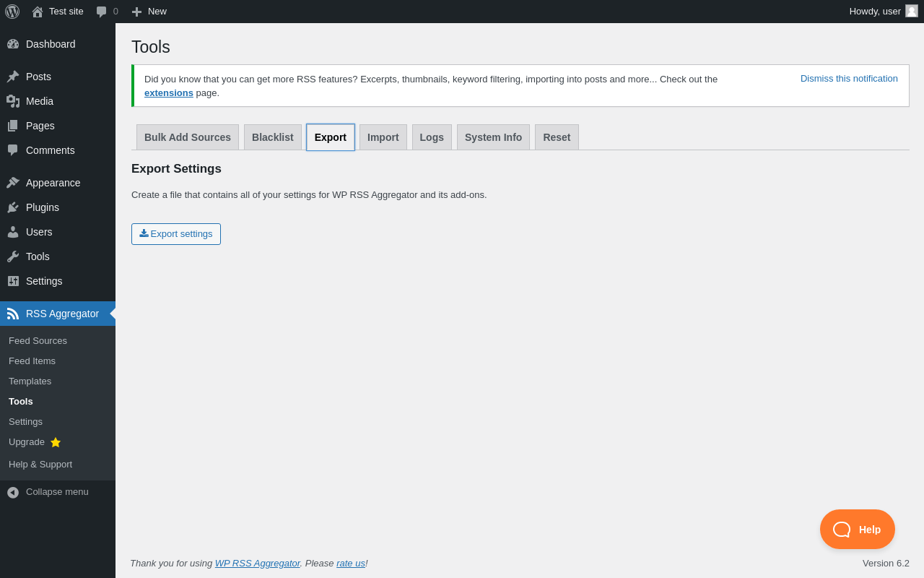Screen dimensions: 924x578
Task: Click the RSS feed icon
Action: click(x=13, y=314)
